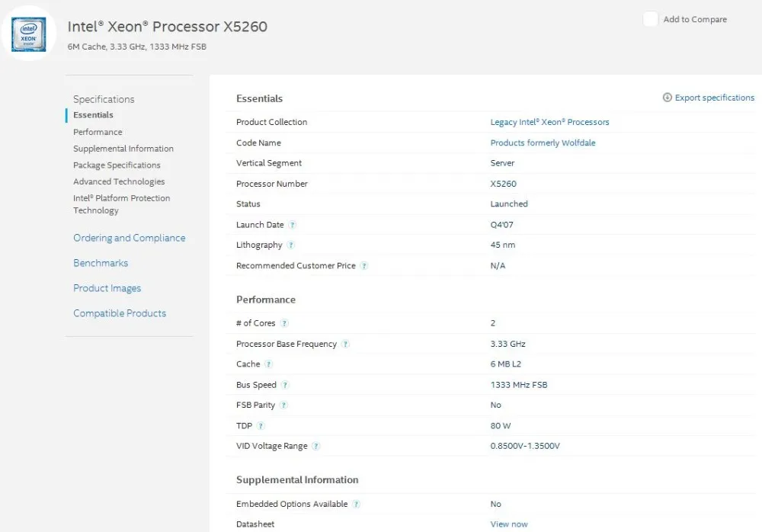Open help icon for Embedded Options Available
The width and height of the screenshot is (762, 532).
[x=356, y=505]
